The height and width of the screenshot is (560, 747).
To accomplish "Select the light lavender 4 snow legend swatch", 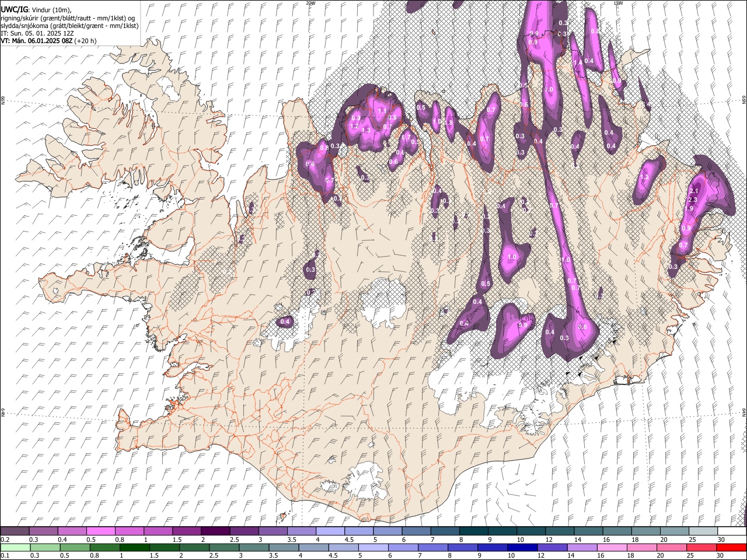I will [x=330, y=531].
